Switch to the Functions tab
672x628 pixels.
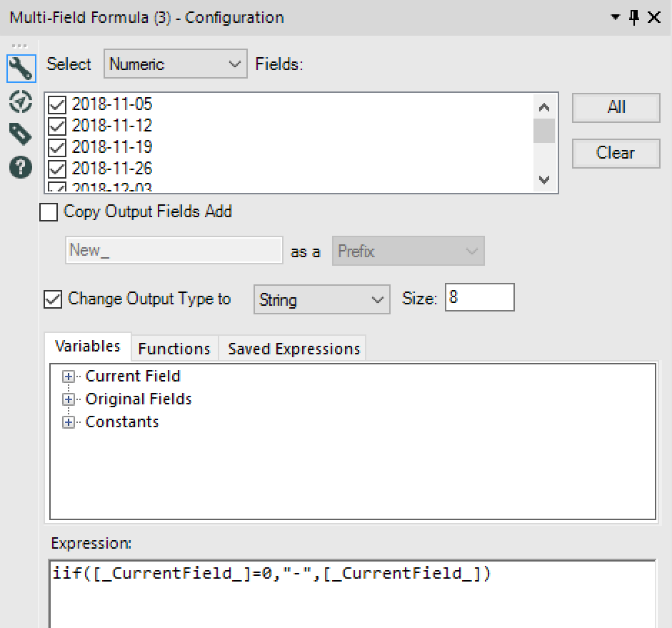[x=174, y=348]
